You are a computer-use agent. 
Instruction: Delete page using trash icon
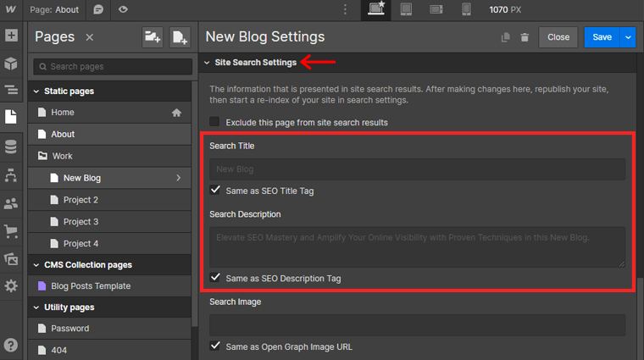525,37
